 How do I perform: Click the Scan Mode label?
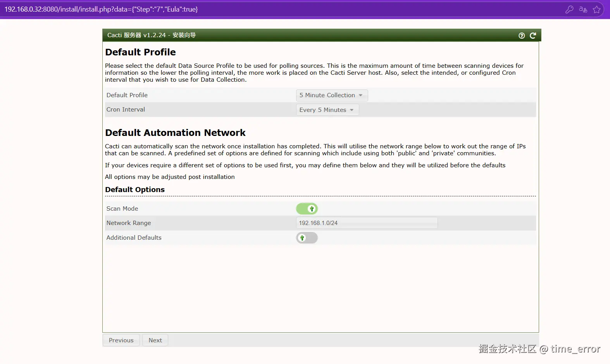click(122, 209)
